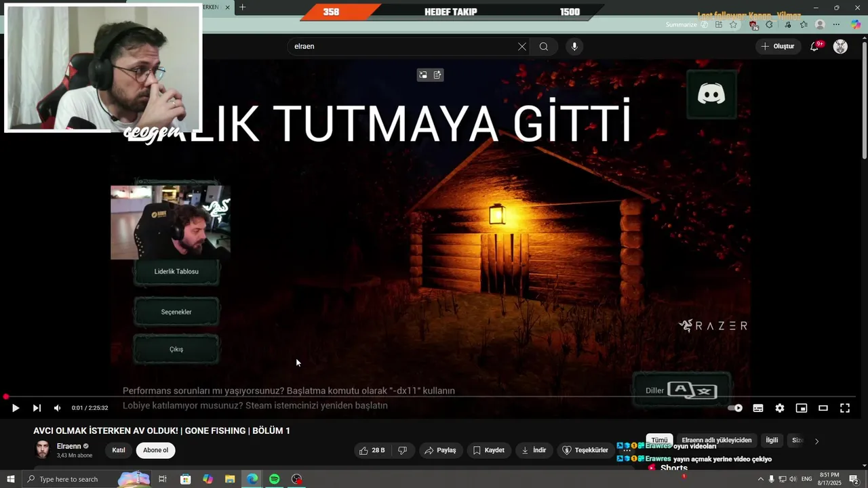Open Windows notification center
Viewport: 868px width, 488px height.
pos(854,479)
